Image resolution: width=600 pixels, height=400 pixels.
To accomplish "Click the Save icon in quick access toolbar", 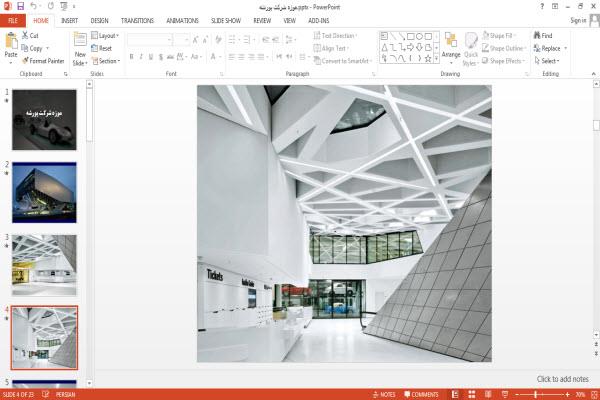I will click(20, 6).
